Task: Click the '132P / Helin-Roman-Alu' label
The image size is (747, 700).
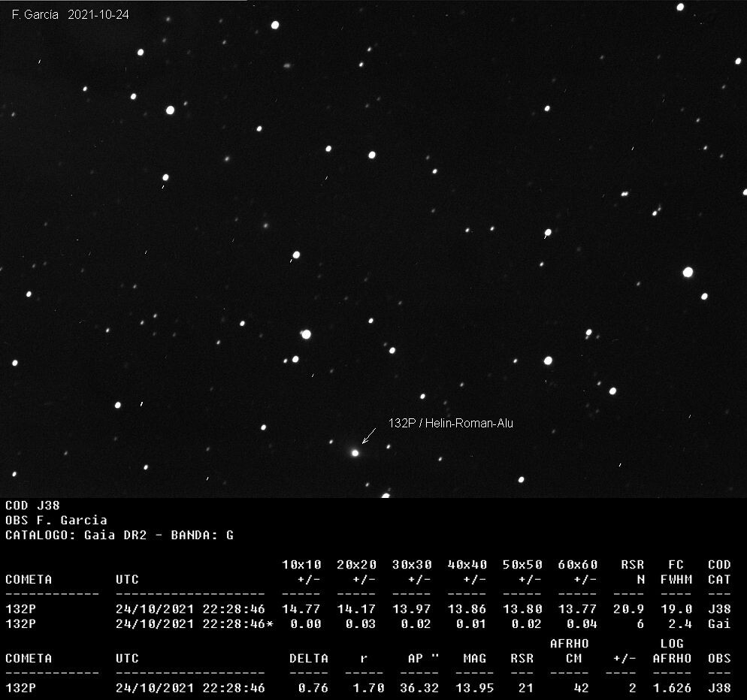Action: point(451,423)
